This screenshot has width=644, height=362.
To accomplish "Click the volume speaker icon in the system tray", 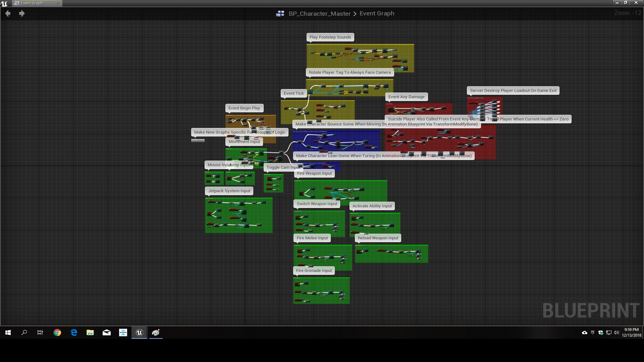I will [x=616, y=333].
